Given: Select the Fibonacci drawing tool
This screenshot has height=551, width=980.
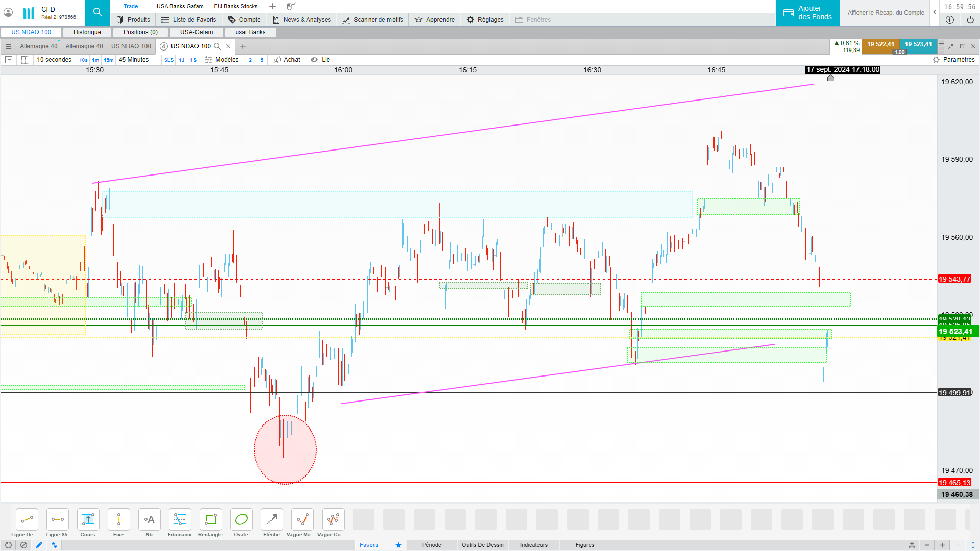Looking at the screenshot, I should 180,520.
